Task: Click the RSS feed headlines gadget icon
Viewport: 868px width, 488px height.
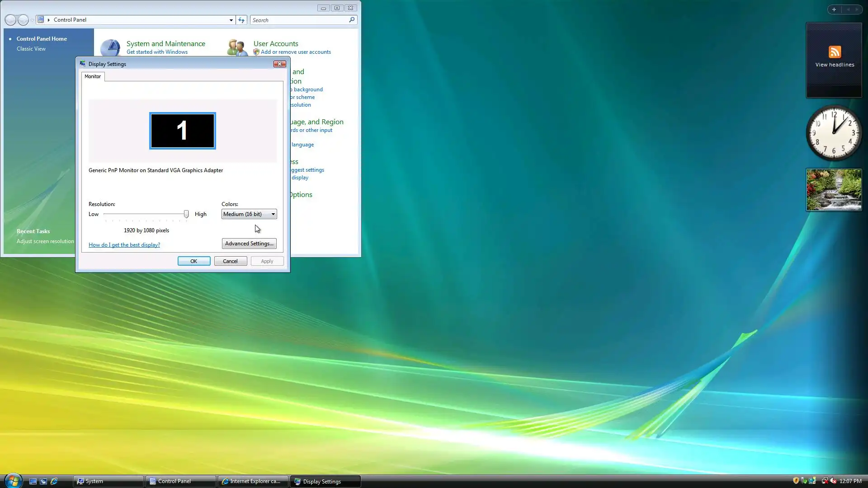Action: pos(835,52)
